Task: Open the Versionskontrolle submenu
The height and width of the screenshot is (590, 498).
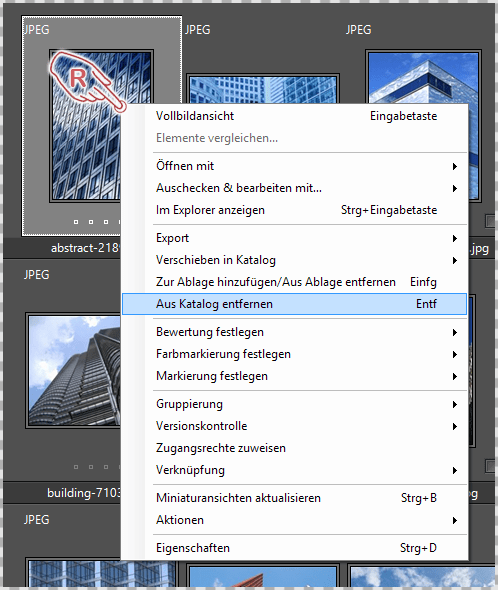Action: click(x=294, y=426)
